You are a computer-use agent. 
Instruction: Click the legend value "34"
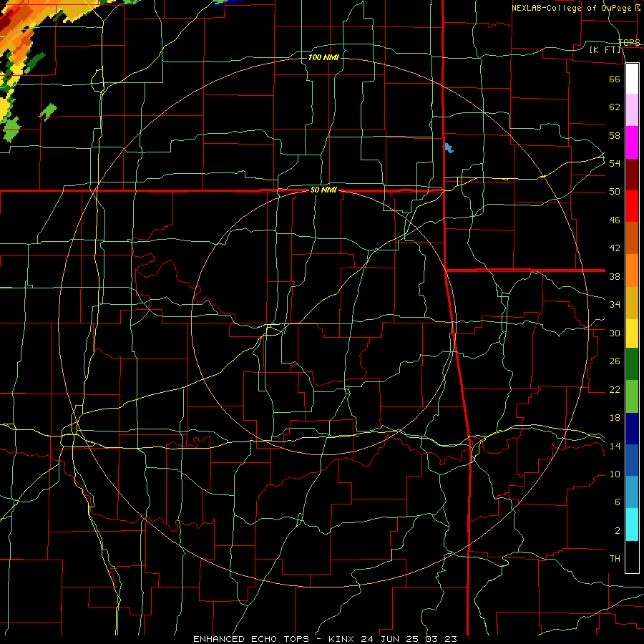pyautogui.click(x=615, y=305)
